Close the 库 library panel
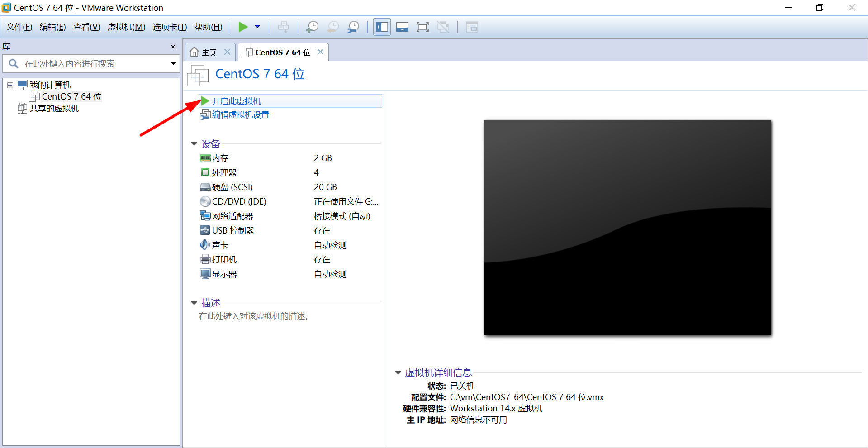This screenshot has width=868, height=448. pyautogui.click(x=173, y=47)
